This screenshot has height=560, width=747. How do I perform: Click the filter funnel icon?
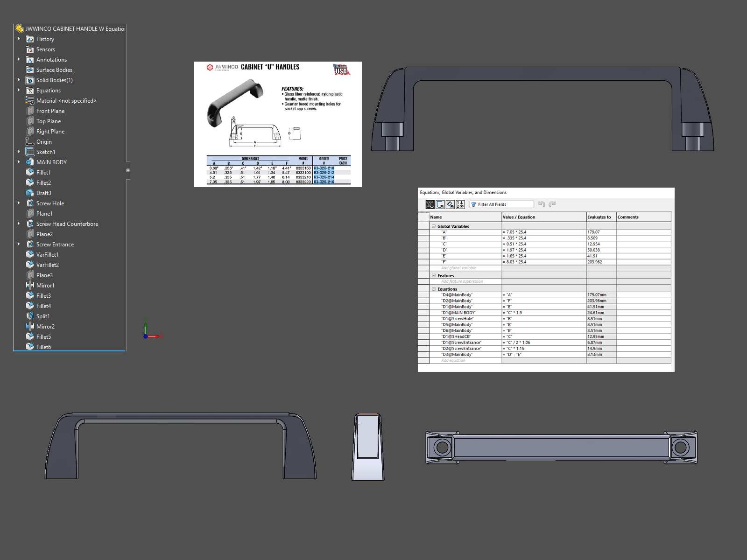[x=473, y=204]
